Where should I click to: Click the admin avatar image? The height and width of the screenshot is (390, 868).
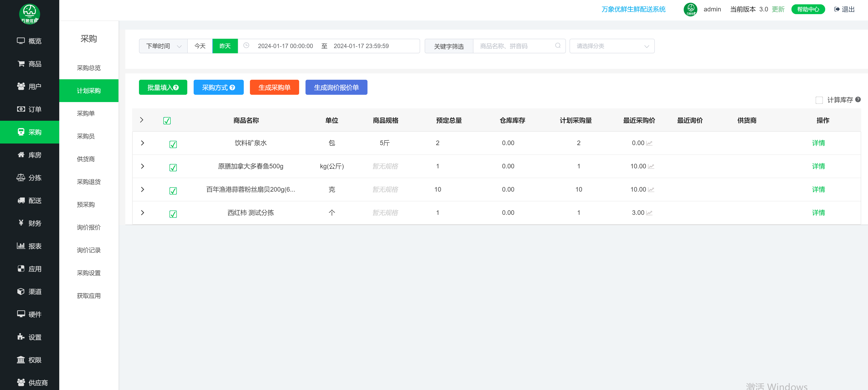pyautogui.click(x=691, y=9)
